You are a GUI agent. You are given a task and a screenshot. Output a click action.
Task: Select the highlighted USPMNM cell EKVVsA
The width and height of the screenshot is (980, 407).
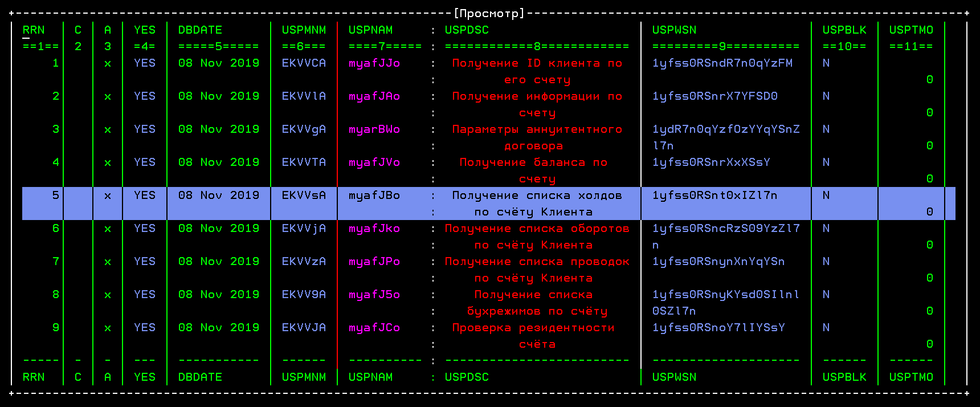[304, 196]
